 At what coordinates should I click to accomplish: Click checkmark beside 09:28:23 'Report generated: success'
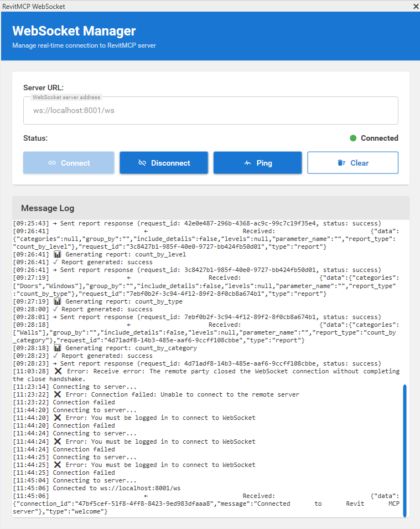(x=55, y=356)
